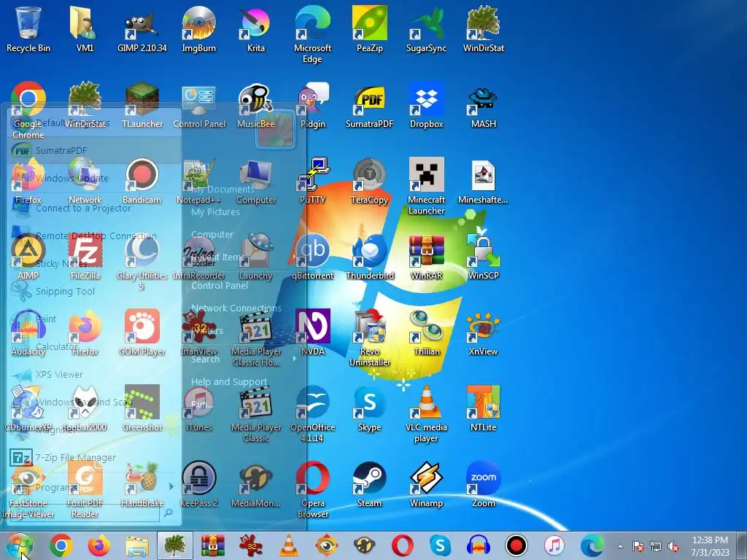Open Pidgin desktop shortcut

click(312, 105)
